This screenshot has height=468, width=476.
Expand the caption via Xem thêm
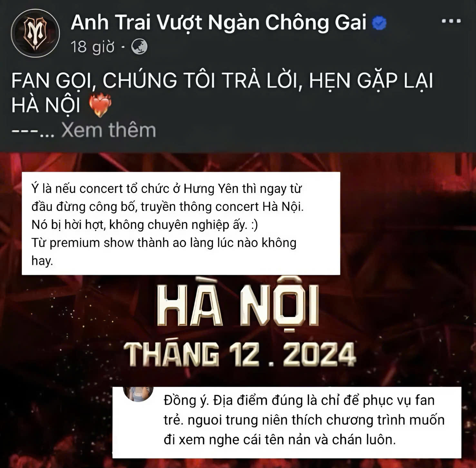pyautogui.click(x=109, y=130)
